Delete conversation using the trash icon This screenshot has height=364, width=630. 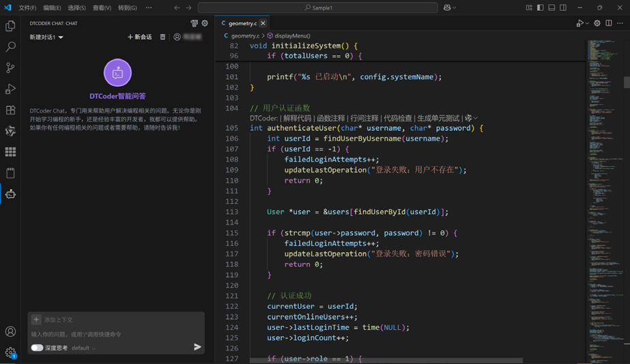162,37
